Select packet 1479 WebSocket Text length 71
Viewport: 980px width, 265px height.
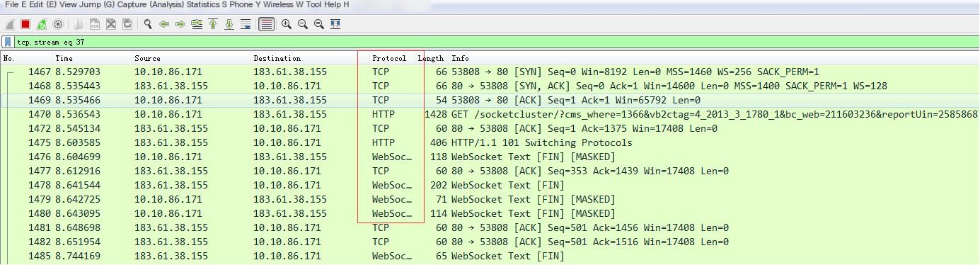pos(490,199)
